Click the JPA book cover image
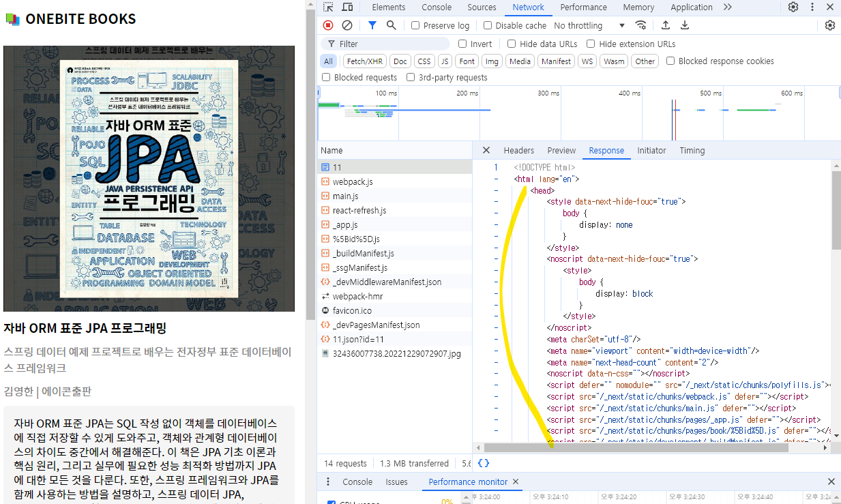 tap(149, 179)
